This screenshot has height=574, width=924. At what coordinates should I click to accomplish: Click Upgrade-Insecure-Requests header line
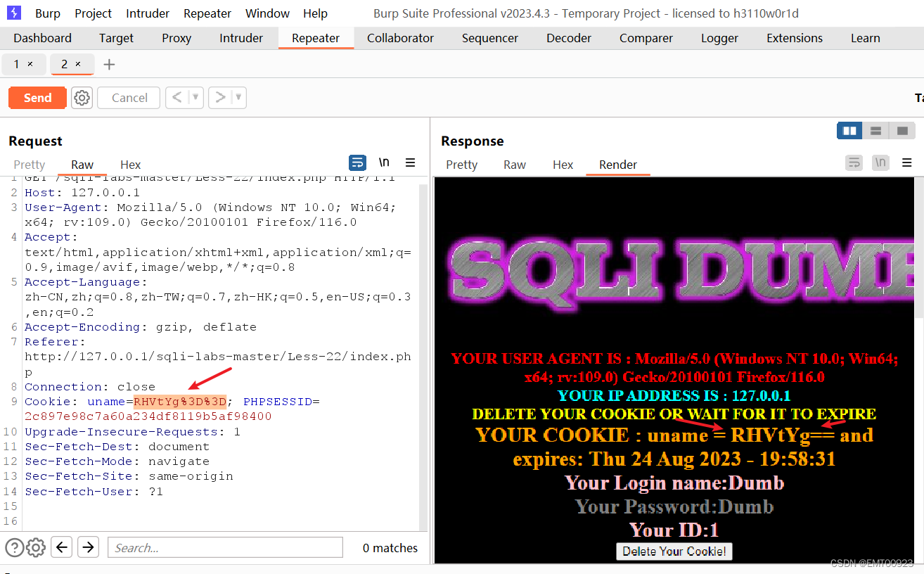click(x=132, y=432)
